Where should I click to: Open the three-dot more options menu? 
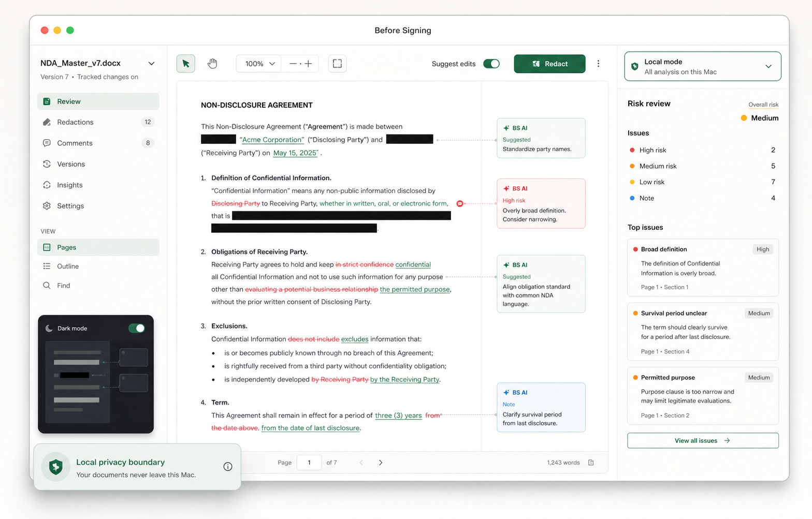598,64
